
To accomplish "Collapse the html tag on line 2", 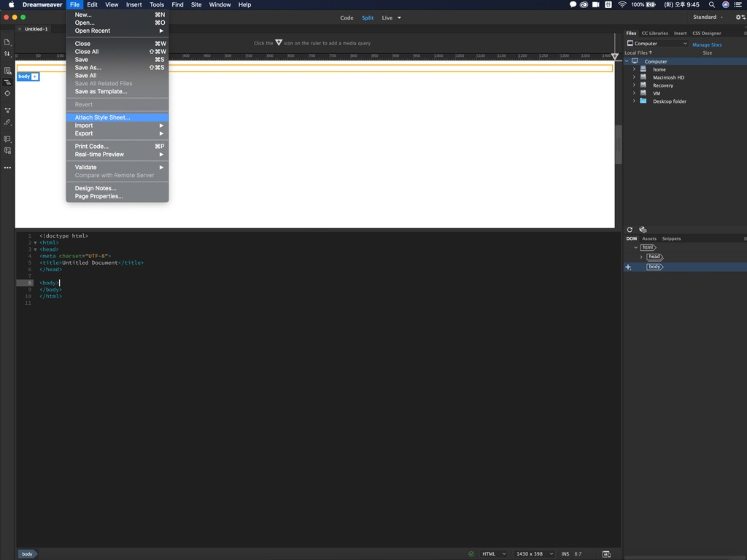I will (35, 243).
